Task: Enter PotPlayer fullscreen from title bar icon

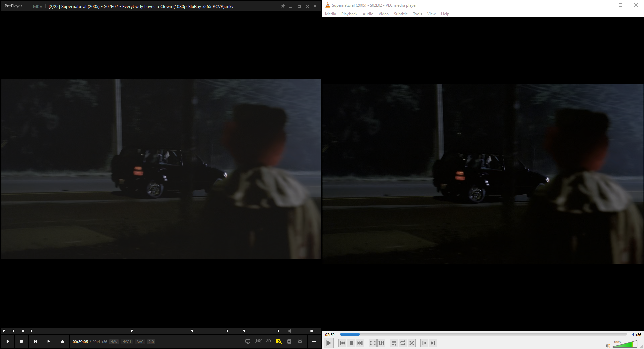Action: 307,6
